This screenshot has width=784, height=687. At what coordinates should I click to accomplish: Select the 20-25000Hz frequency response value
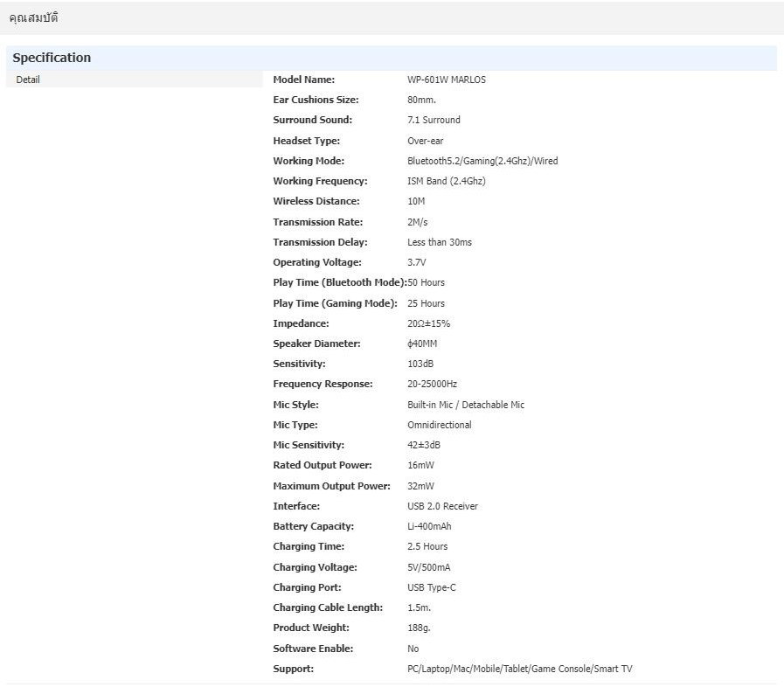(x=432, y=384)
